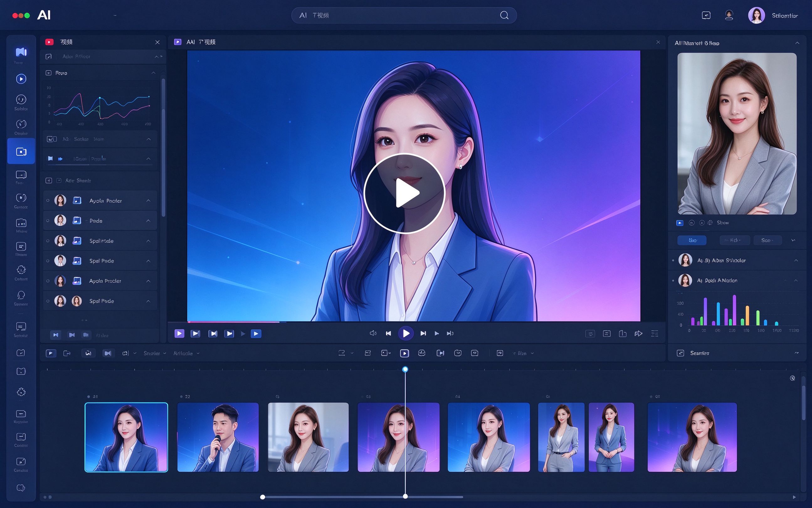Select the man with microphone clip thumbnail
The height and width of the screenshot is (508, 812).
coord(218,437)
